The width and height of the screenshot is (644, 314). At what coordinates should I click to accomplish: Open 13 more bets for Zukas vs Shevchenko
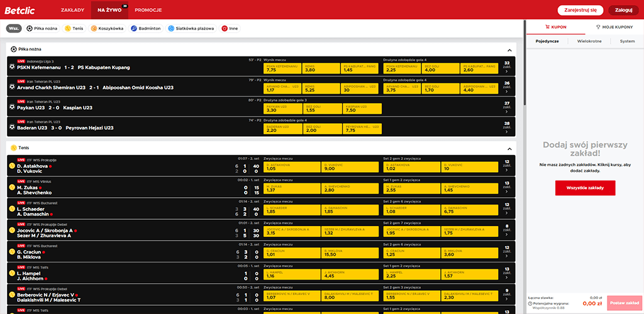pyautogui.click(x=507, y=187)
